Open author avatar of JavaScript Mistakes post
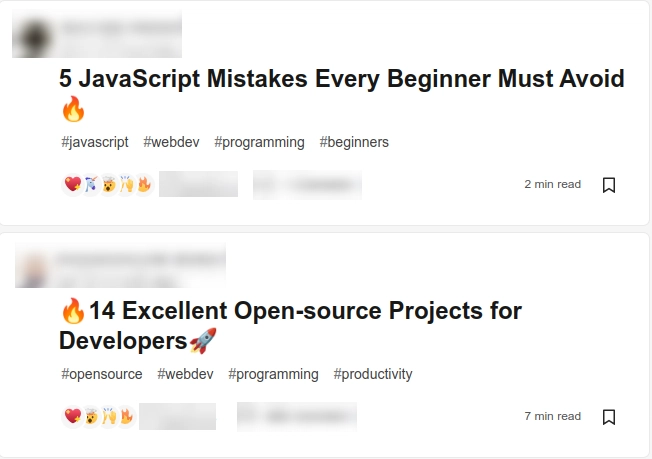 pyautogui.click(x=34, y=36)
